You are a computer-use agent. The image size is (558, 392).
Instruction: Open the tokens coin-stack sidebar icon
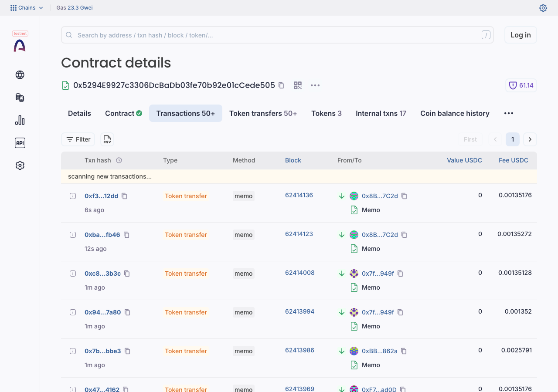click(x=20, y=98)
